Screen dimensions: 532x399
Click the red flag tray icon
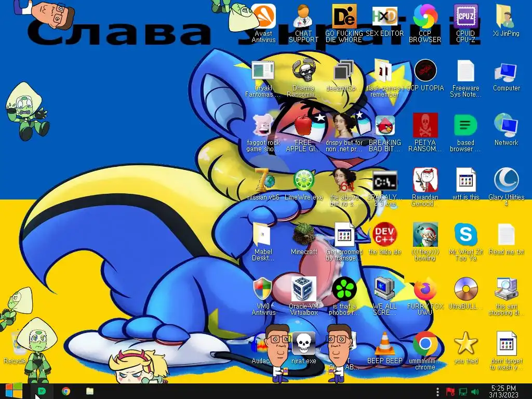[450, 392]
